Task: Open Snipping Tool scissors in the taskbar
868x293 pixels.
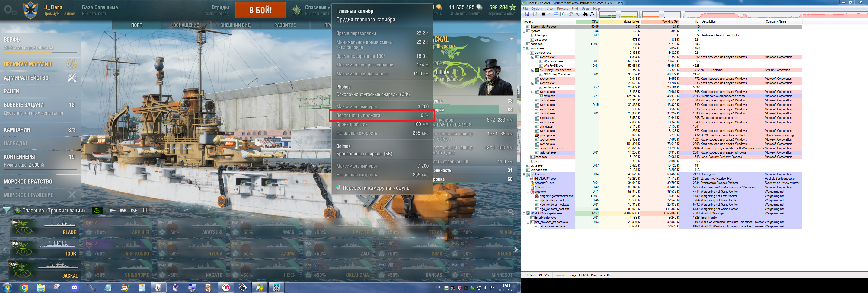Action: [58, 288]
